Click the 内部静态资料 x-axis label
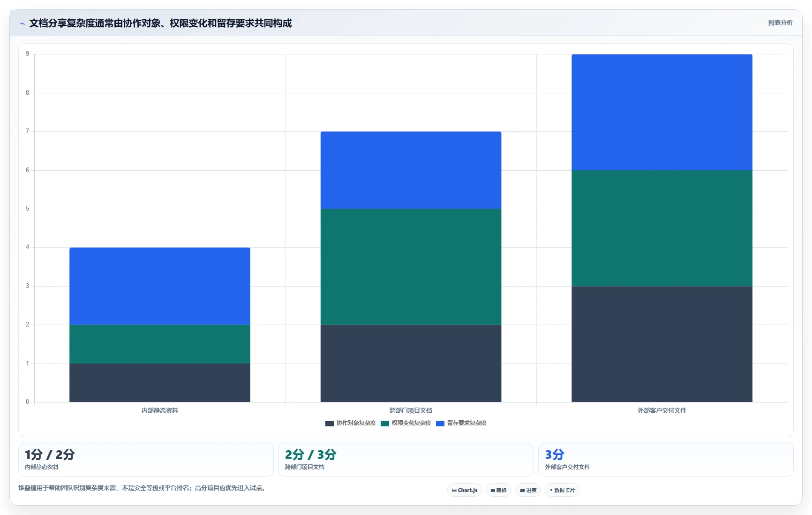812x515 pixels. [x=160, y=410]
